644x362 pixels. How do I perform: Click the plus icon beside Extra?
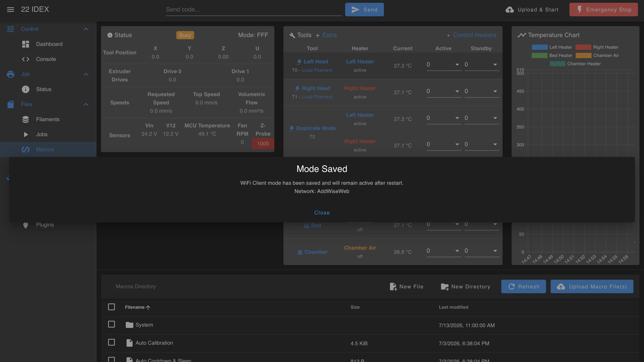(x=317, y=36)
